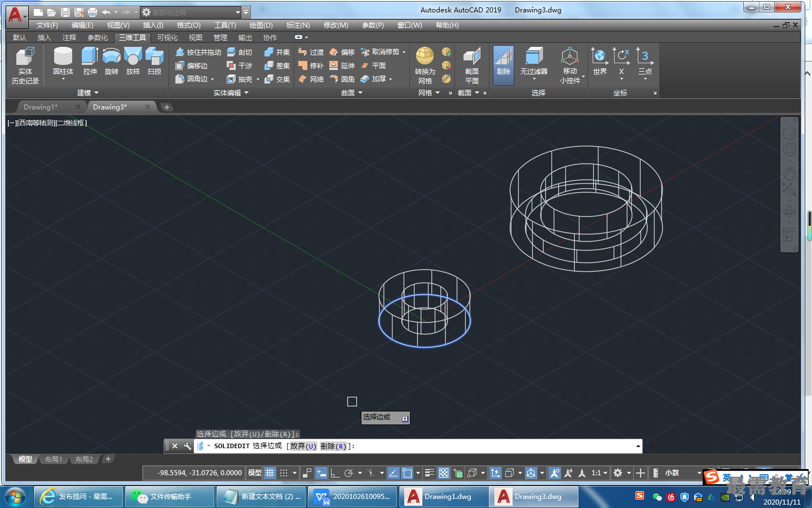
Task: Pick the 放样 loft tool
Action: [133, 62]
